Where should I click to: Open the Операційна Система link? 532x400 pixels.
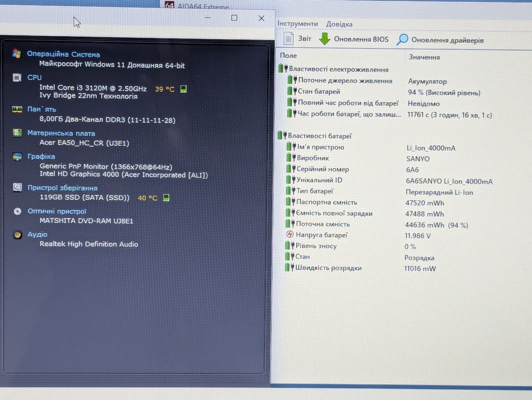click(63, 54)
